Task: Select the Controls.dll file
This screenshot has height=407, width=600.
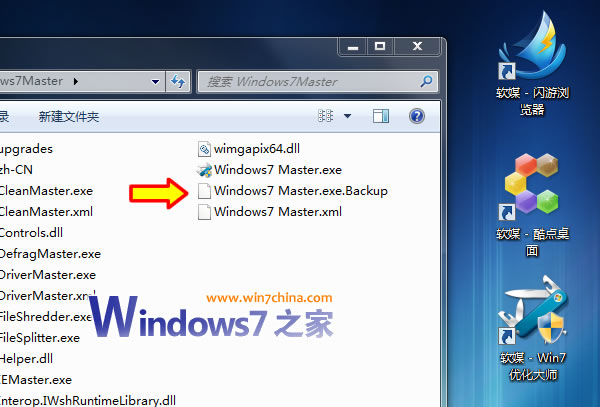Action: click(x=31, y=233)
